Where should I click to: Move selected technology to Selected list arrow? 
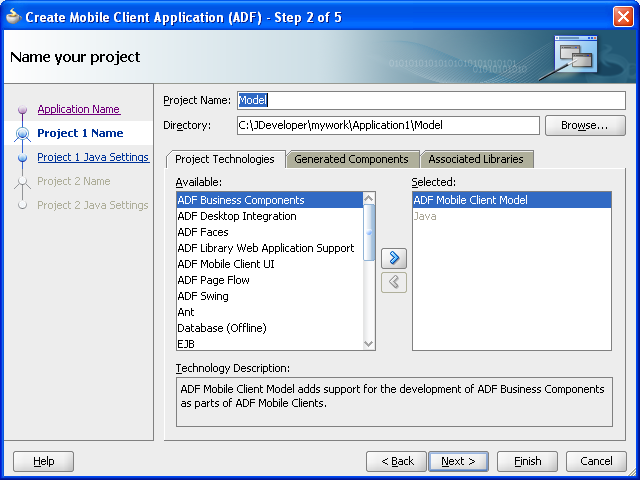[x=394, y=258]
